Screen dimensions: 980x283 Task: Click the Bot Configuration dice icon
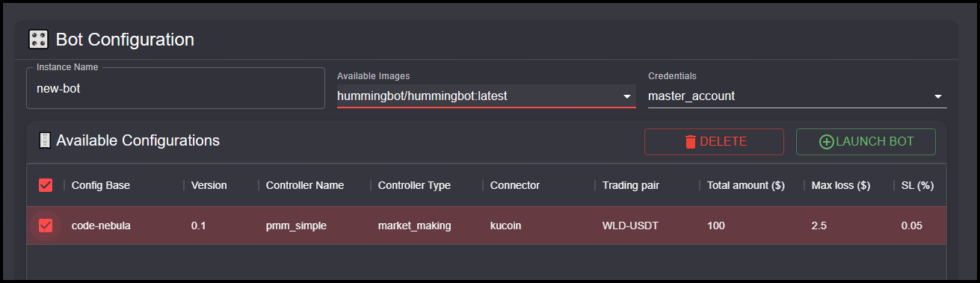coord(38,40)
